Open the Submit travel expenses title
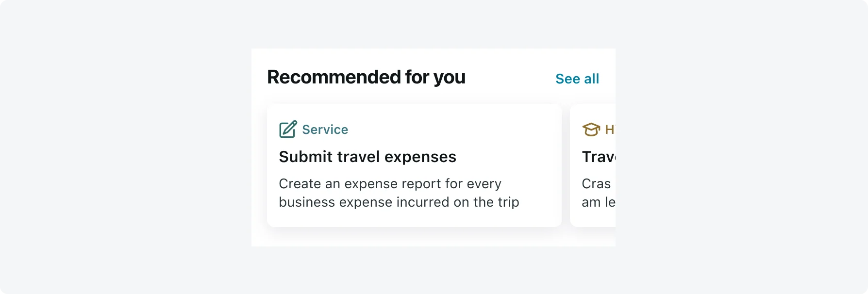Image resolution: width=868 pixels, height=294 pixels. tap(367, 157)
